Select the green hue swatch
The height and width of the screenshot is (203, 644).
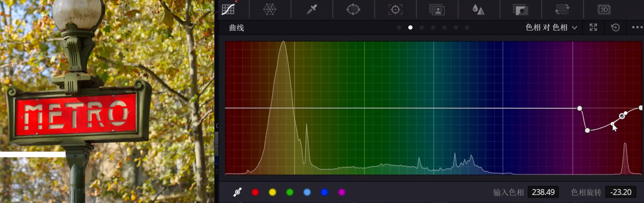(290, 192)
